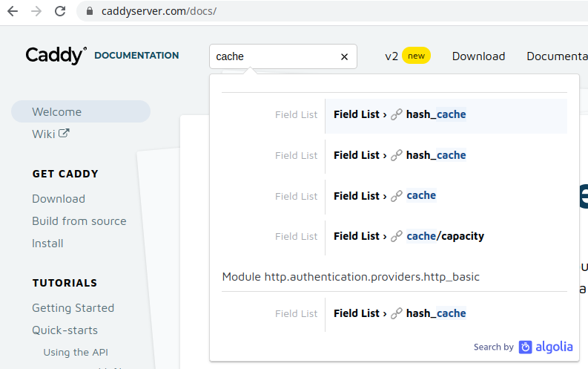Screen dimensions: 588x369
Task: Click the GET CADDY section heading
Action: point(65,174)
